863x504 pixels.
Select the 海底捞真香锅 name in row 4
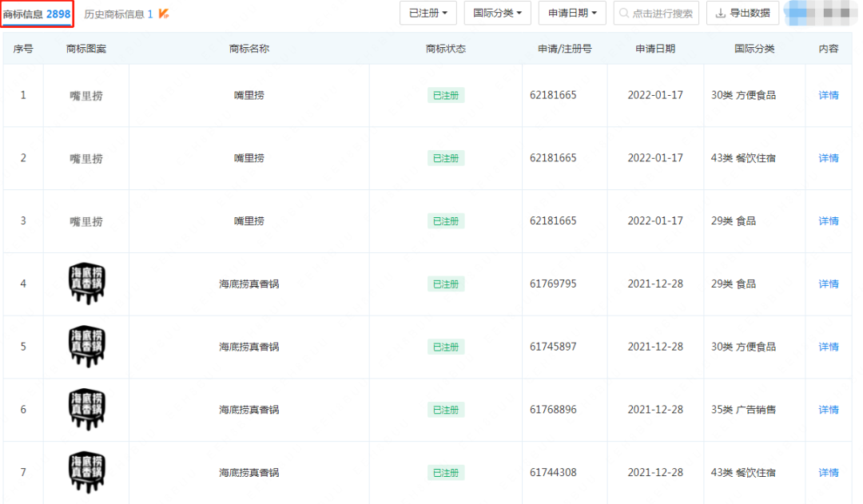249,284
